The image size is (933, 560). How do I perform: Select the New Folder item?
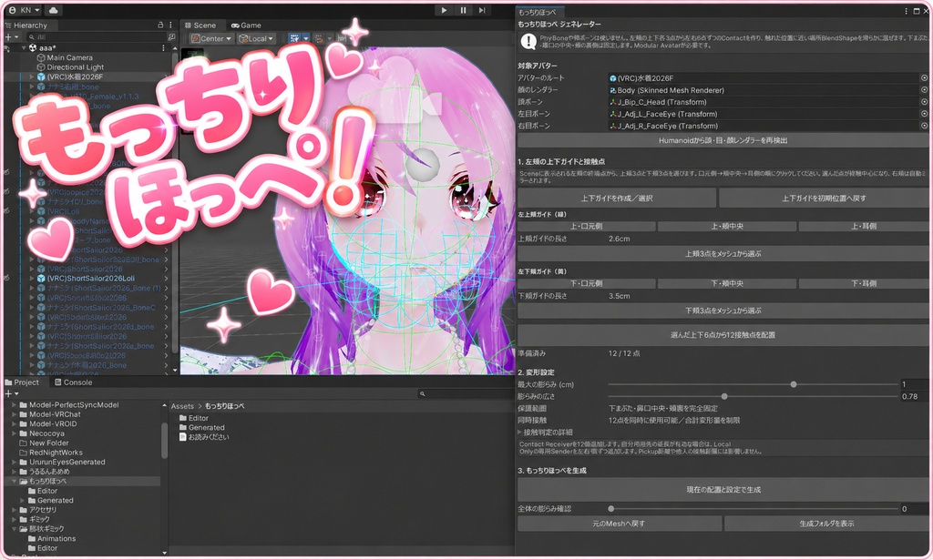[x=49, y=443]
